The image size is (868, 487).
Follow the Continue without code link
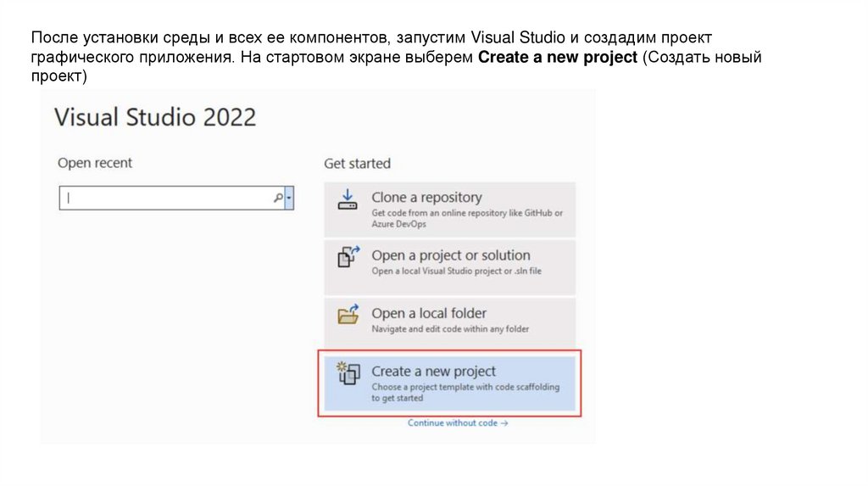point(458,423)
